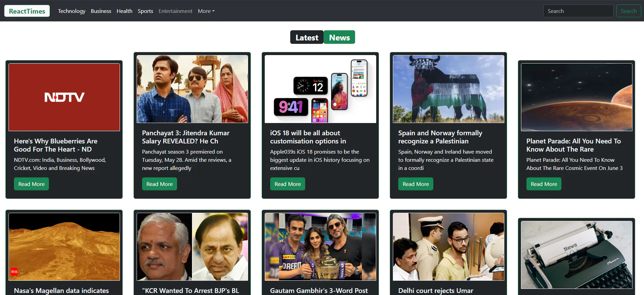Open the Magellan Venus terrain image
644x295 pixels.
pyautogui.click(x=64, y=247)
